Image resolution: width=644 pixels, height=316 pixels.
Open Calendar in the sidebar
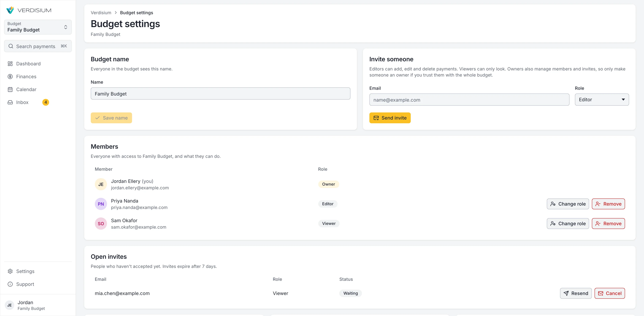click(38, 90)
